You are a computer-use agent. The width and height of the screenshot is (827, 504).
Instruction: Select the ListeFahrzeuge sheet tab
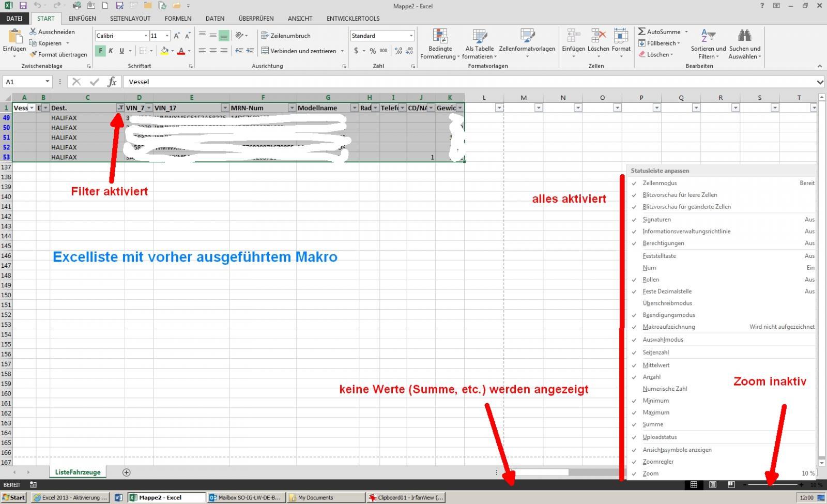pyautogui.click(x=78, y=472)
